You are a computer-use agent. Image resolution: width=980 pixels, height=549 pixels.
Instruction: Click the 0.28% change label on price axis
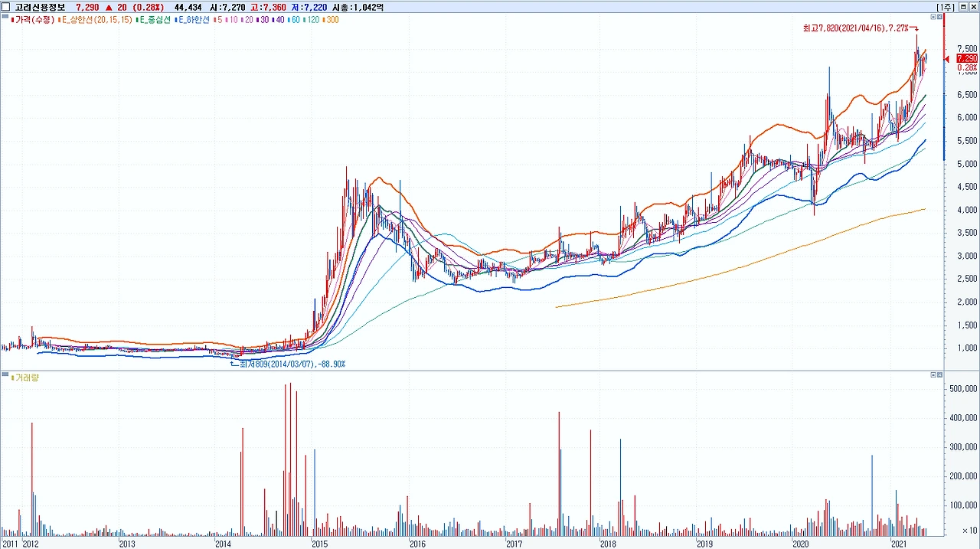(967, 67)
